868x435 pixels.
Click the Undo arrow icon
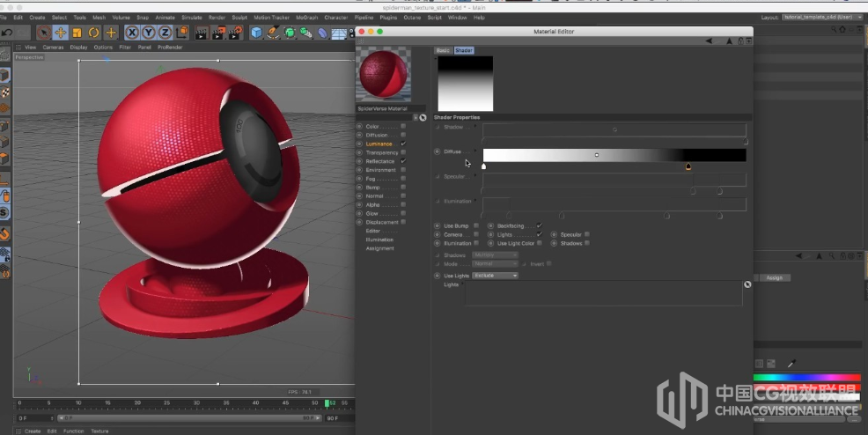(7, 33)
